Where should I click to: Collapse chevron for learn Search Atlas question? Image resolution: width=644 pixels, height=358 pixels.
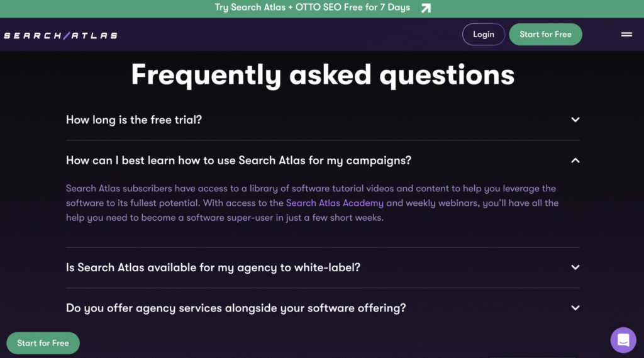(x=575, y=160)
